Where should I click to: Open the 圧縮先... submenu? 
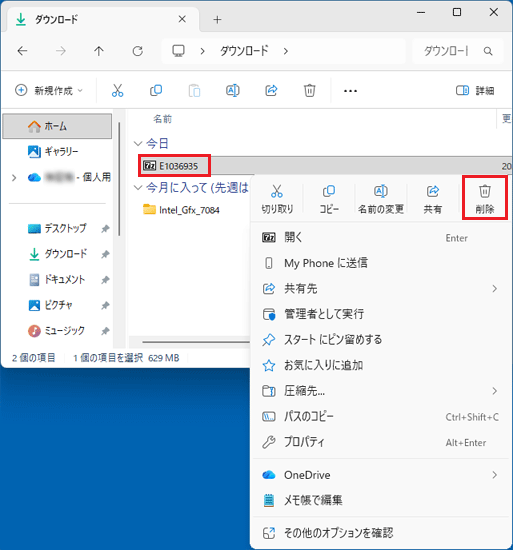(x=380, y=391)
